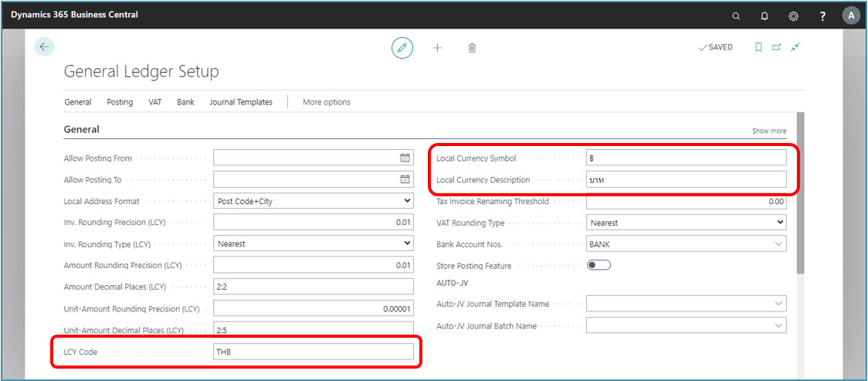Open calendar for Allow Posting To
Viewport: 868px width, 381px height.
[405, 179]
